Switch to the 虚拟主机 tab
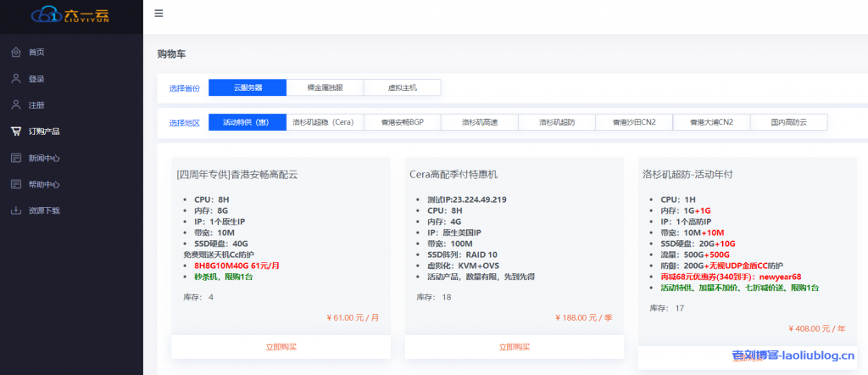This screenshot has width=868, height=375. pyautogui.click(x=402, y=87)
